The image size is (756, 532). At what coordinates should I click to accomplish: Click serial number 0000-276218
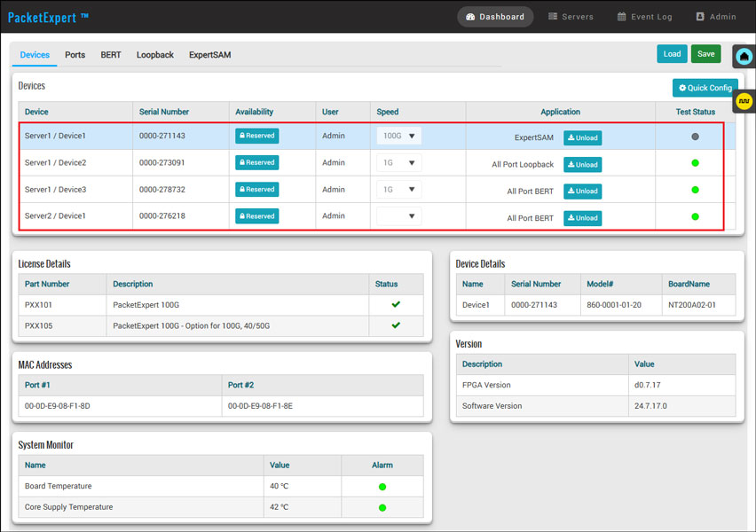tap(162, 215)
